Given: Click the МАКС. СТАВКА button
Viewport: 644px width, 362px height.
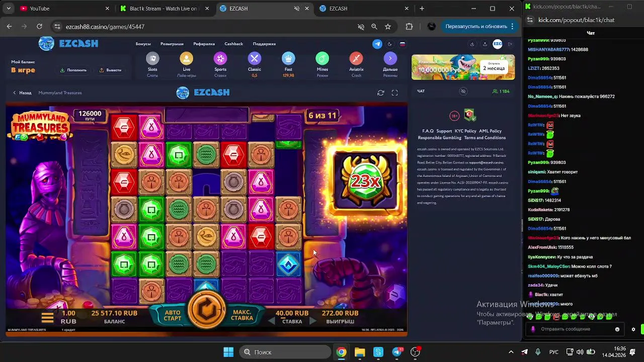Looking at the screenshot, I should click(242, 315).
